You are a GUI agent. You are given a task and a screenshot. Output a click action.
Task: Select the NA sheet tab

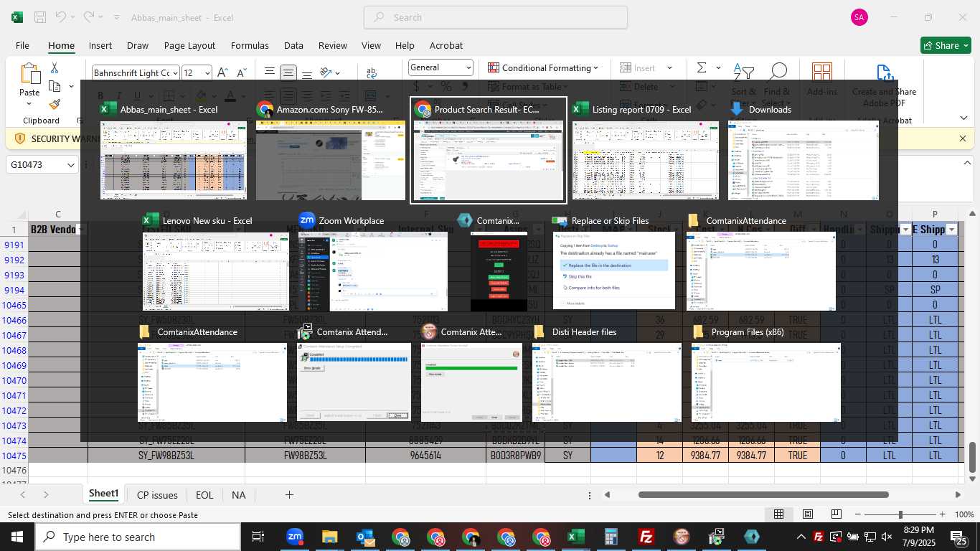(239, 495)
